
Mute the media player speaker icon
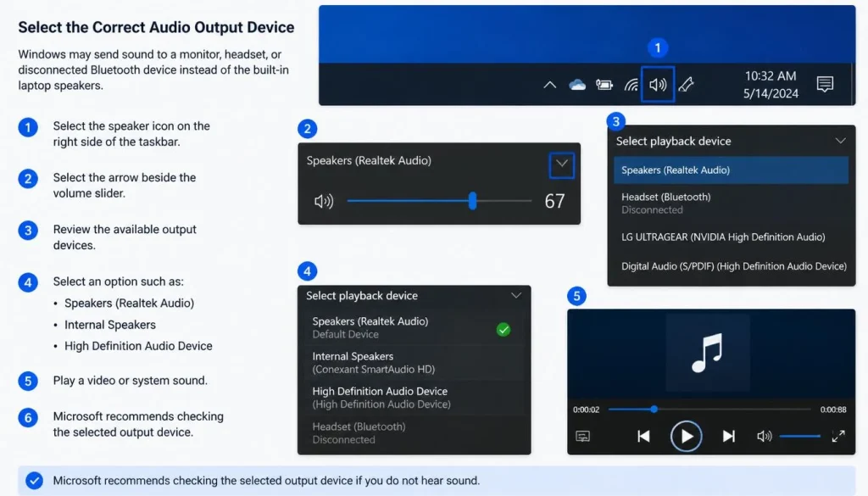pos(764,436)
